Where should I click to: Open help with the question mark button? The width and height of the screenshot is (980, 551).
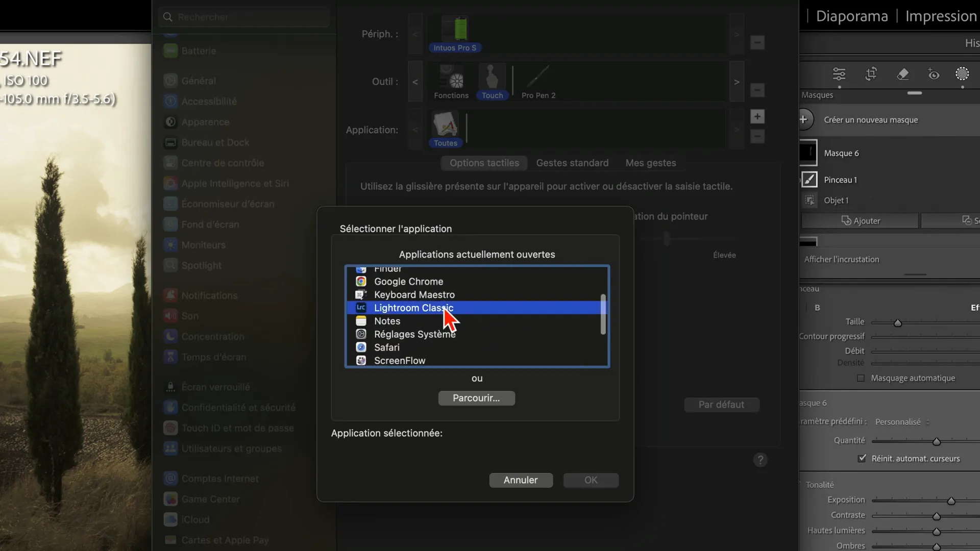[x=760, y=460]
